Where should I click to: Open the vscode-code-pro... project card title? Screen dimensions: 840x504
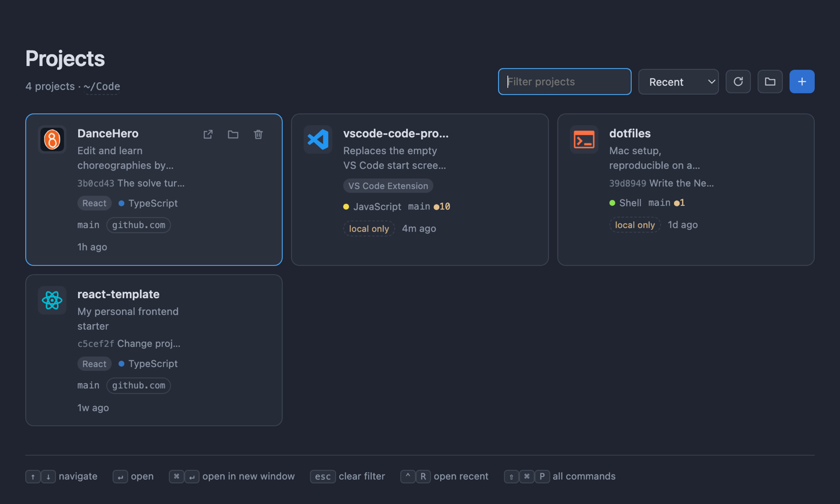396,133
